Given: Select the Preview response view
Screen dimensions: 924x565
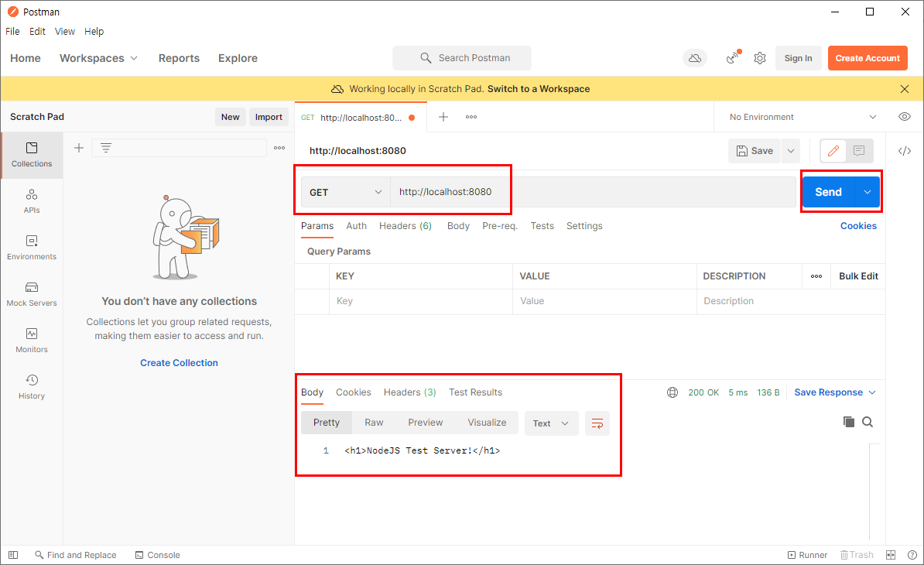Looking at the screenshot, I should coord(426,423).
